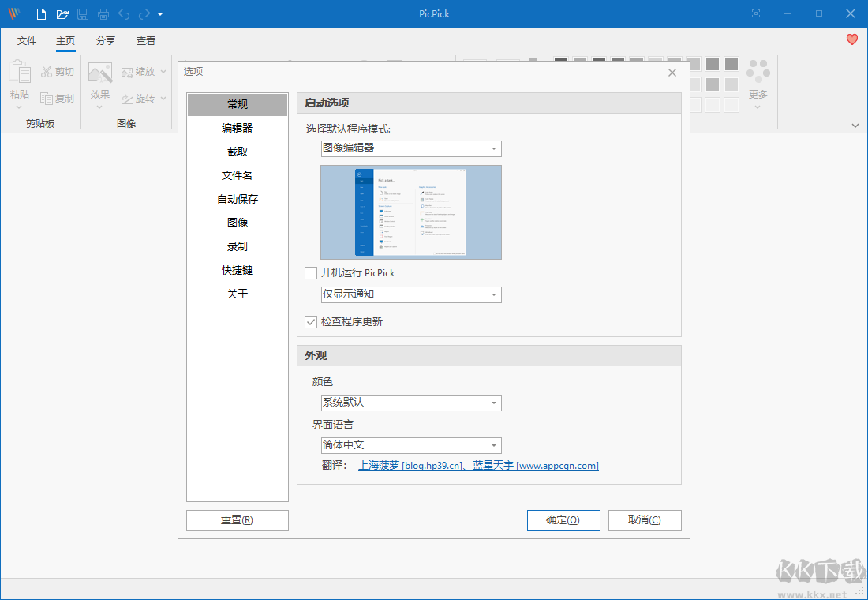Image resolution: width=868 pixels, height=600 pixels.
Task: Switch to the 查看 ribbon tab
Action: 146,40
